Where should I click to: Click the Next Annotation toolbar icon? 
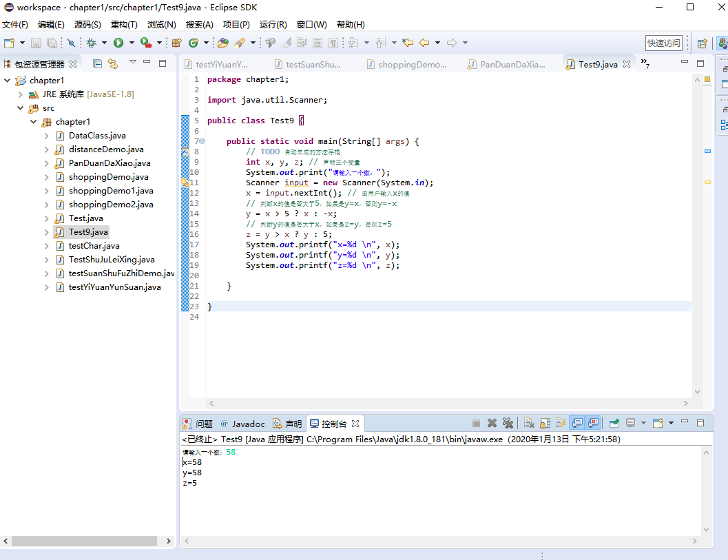pos(353,43)
